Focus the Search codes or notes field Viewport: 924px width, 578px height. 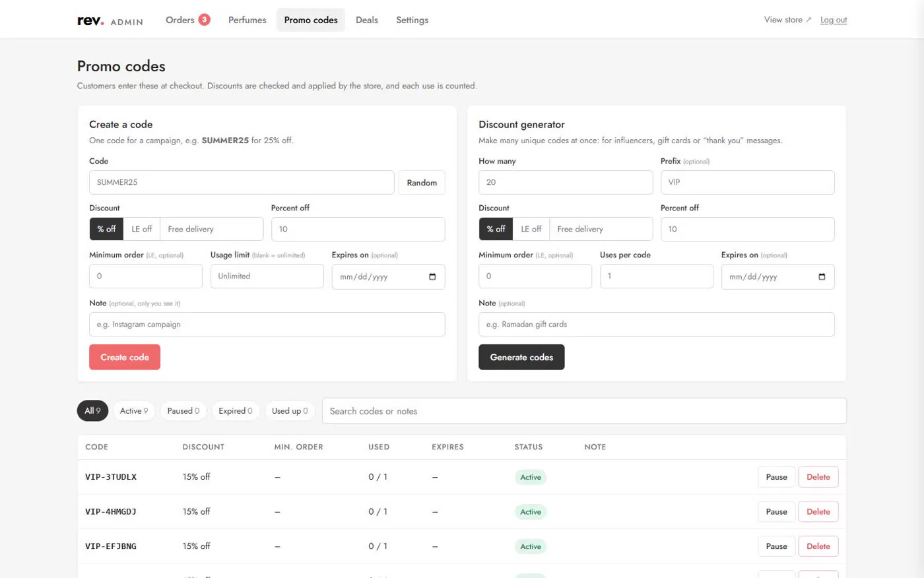[x=584, y=411]
